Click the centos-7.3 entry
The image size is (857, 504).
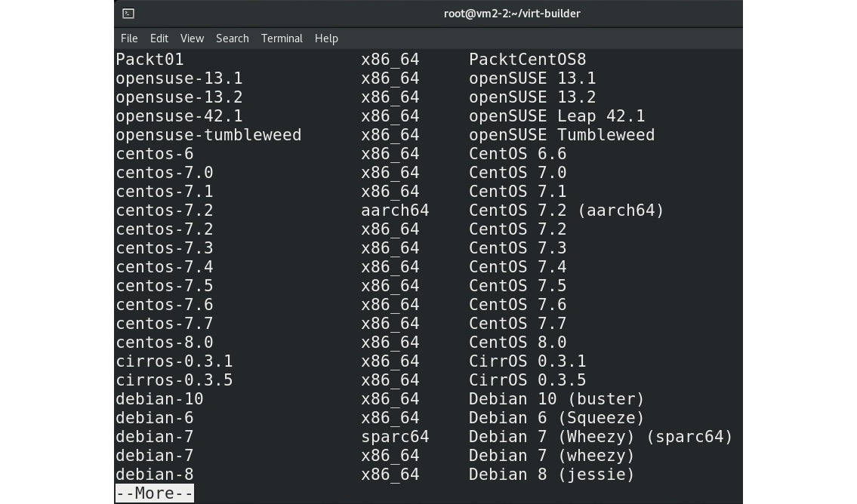[x=165, y=248]
